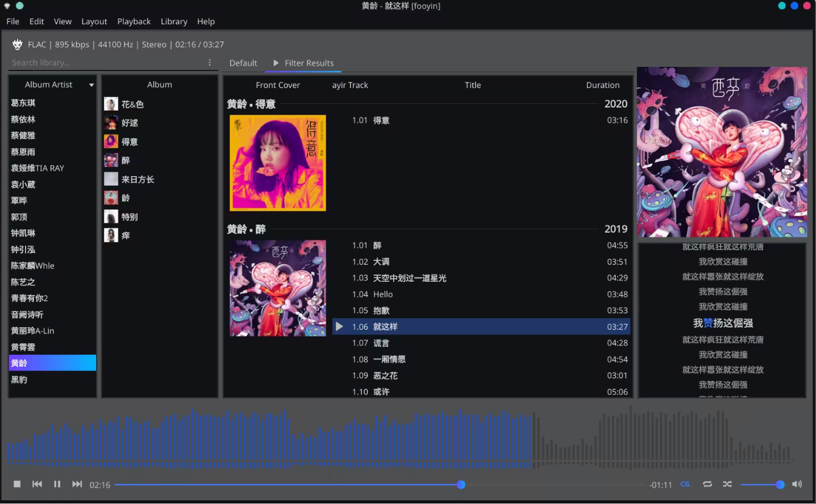Viewport: 816px width, 504px height.
Task: Open the Library menu
Action: [x=174, y=21]
